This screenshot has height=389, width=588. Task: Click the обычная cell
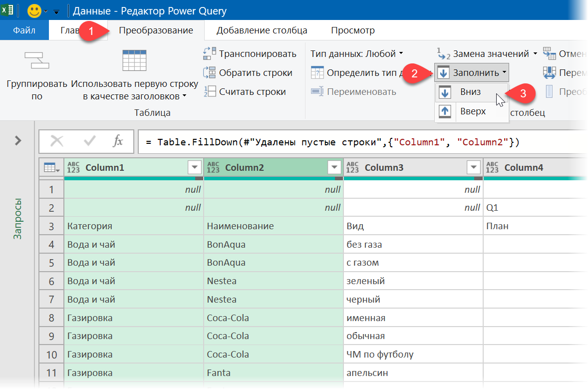(x=413, y=336)
